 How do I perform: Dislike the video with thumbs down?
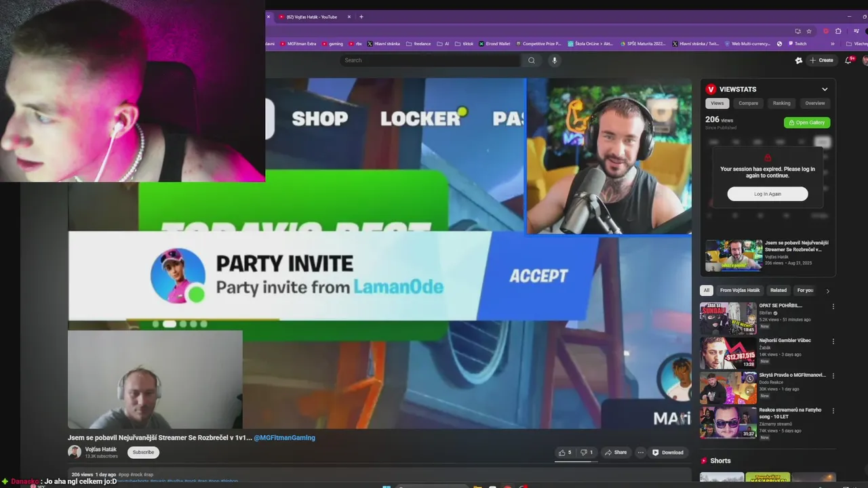click(x=587, y=452)
